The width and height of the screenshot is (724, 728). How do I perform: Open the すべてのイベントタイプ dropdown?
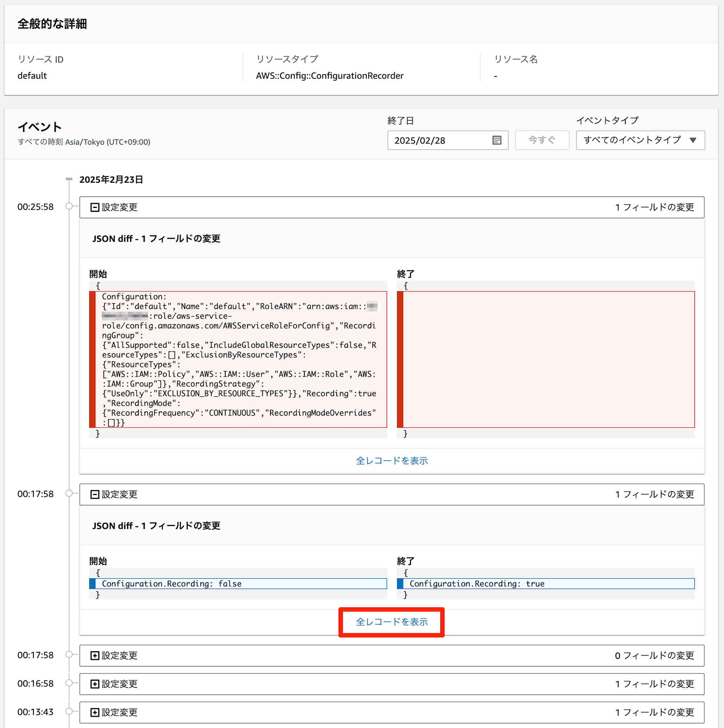point(640,140)
